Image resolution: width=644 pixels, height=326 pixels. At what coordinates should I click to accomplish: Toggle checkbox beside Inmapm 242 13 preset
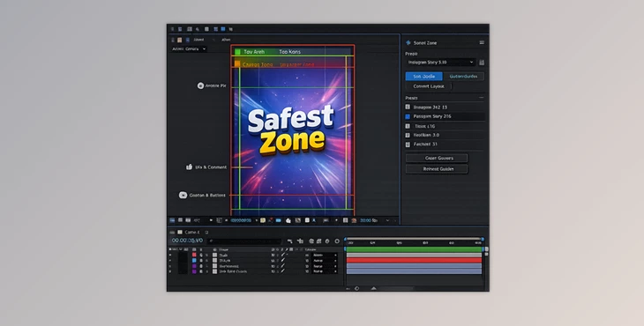(x=408, y=107)
